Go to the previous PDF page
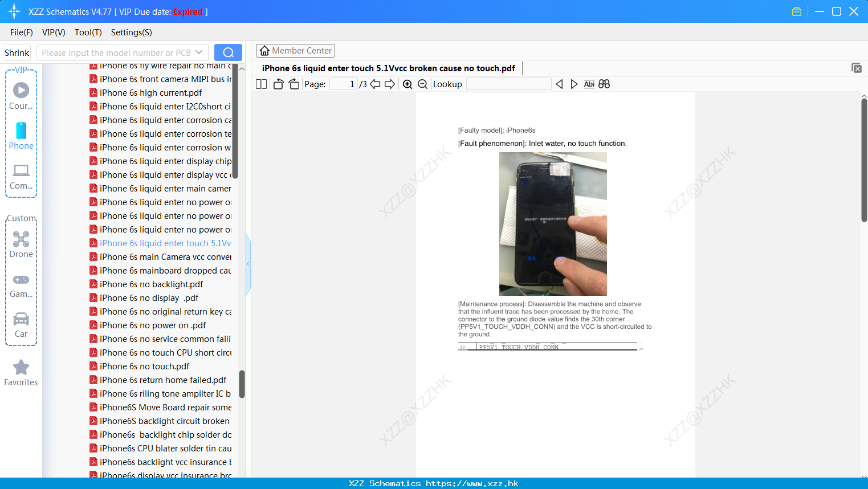Screen dimensions: 868x489 tap(375, 84)
